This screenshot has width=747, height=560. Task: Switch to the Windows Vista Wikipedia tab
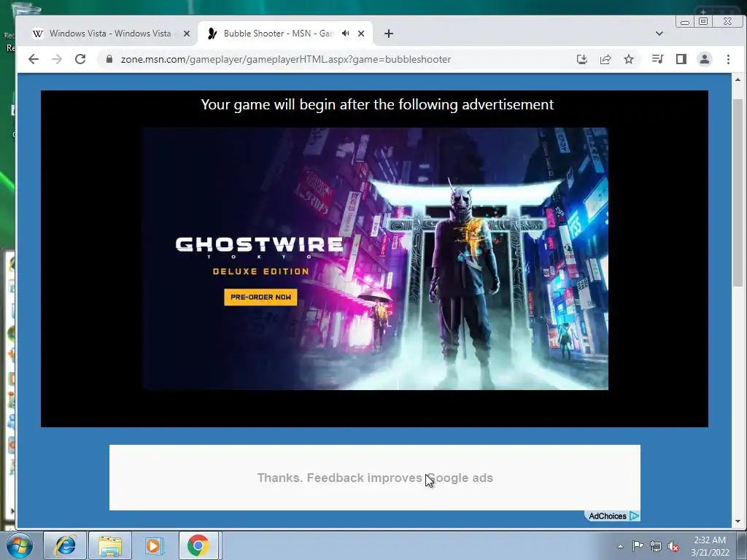click(110, 34)
